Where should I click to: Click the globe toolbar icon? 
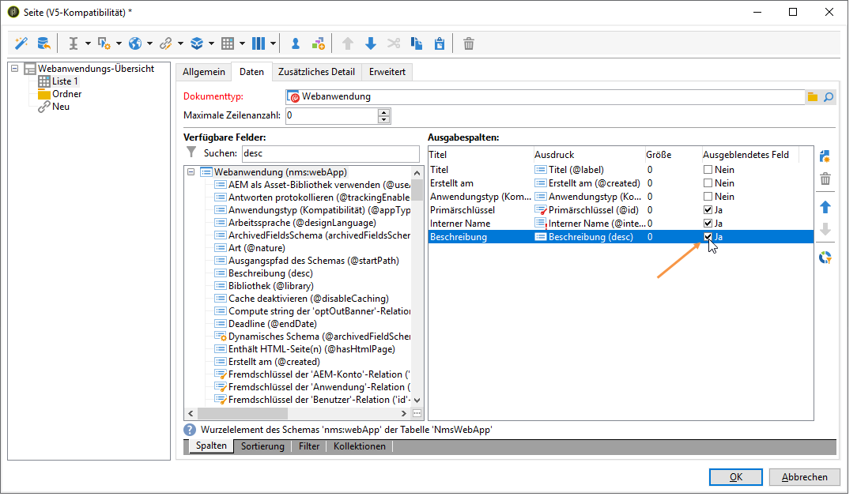click(x=135, y=43)
